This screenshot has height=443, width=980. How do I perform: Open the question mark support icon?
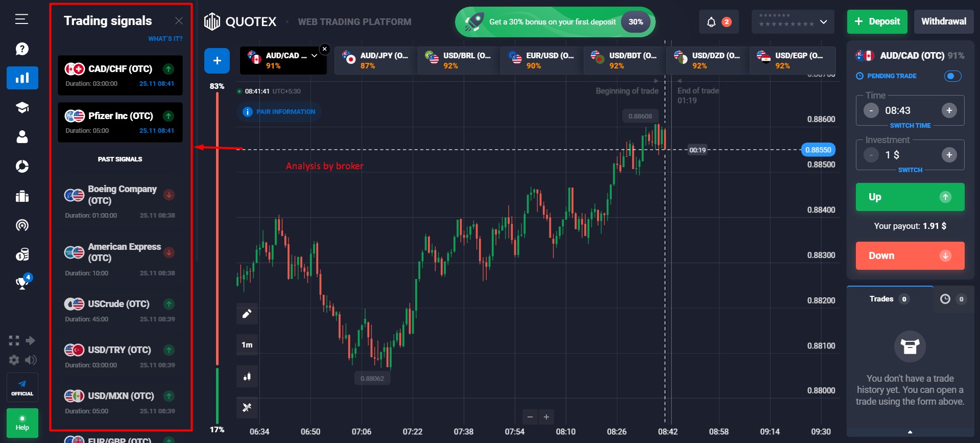pyautogui.click(x=22, y=49)
